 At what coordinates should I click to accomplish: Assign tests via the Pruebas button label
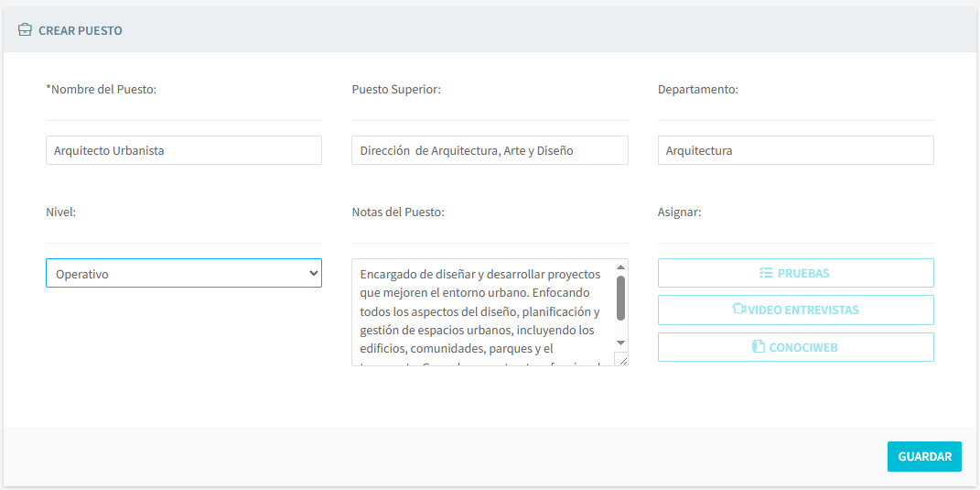pos(803,273)
